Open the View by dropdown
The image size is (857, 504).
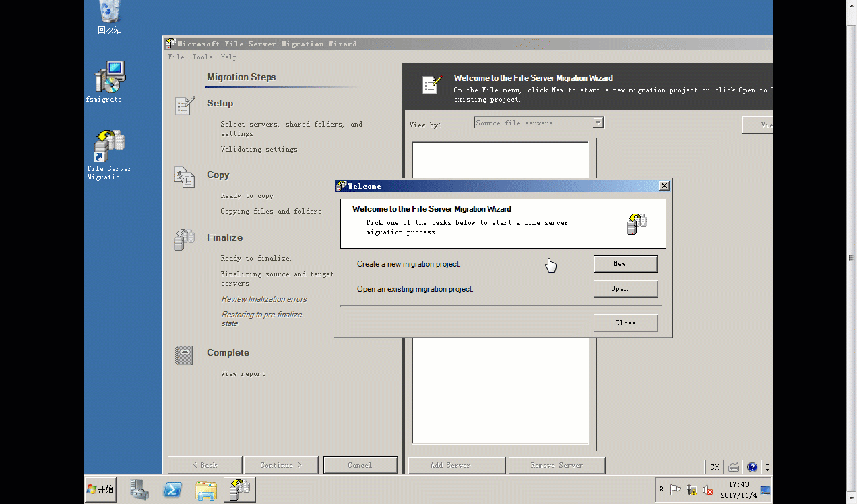click(x=538, y=123)
